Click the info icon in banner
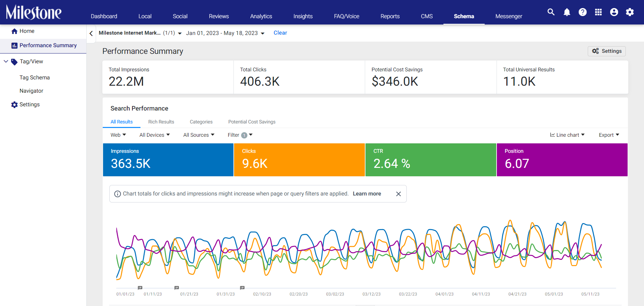The height and width of the screenshot is (306, 644). pos(118,194)
